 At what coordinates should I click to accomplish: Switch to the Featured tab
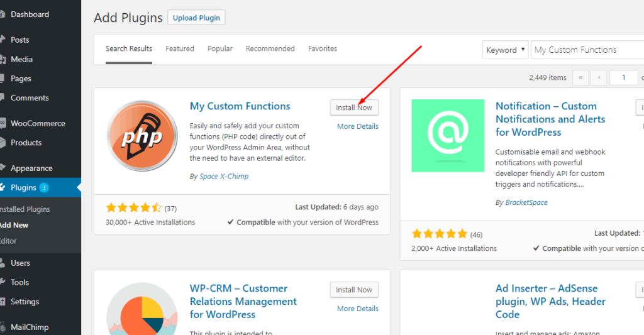click(180, 48)
